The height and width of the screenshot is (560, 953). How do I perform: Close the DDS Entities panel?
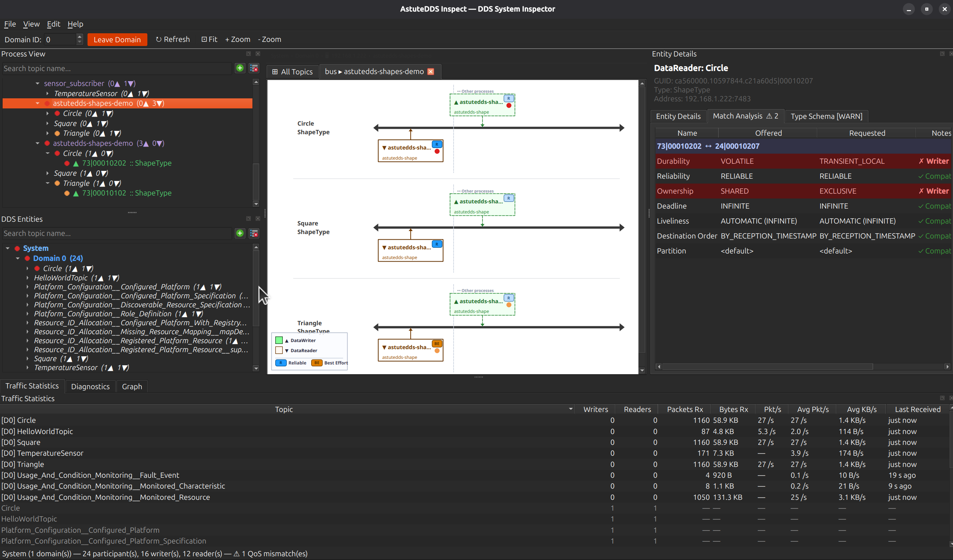[258, 218]
